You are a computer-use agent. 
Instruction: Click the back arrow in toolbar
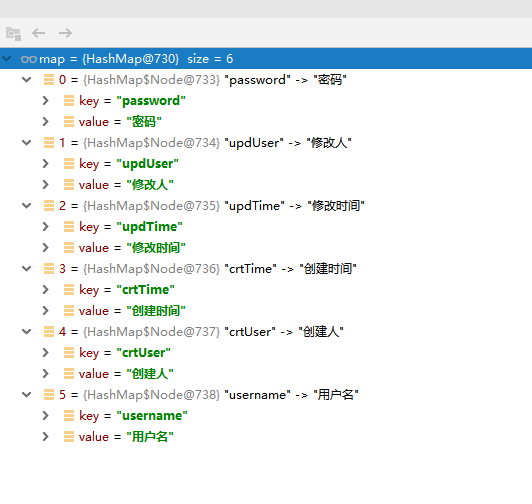tap(38, 33)
